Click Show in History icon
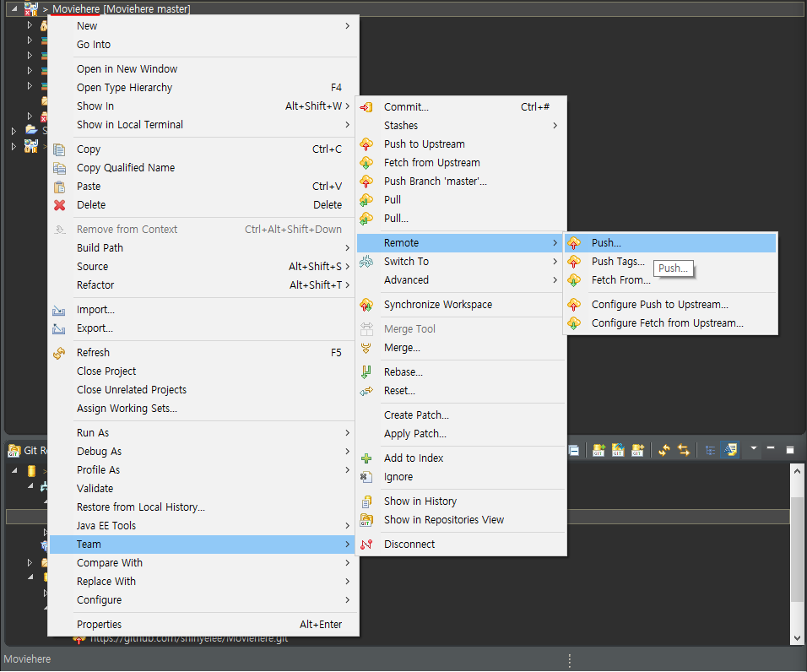 [x=366, y=501]
